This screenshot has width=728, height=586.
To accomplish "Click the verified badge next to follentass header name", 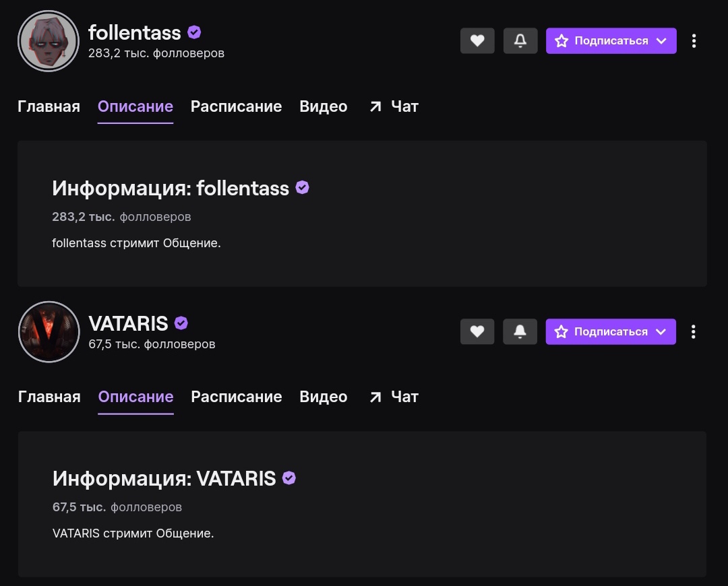I will coord(194,32).
